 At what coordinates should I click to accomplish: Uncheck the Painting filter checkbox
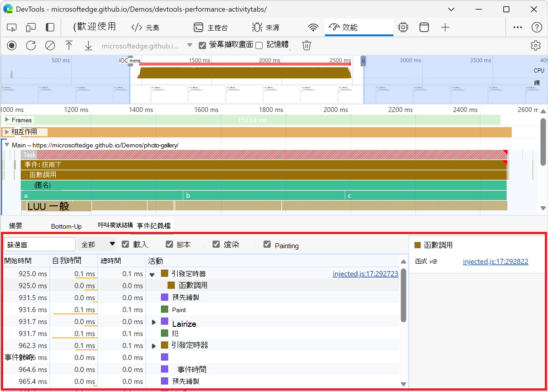[267, 245]
